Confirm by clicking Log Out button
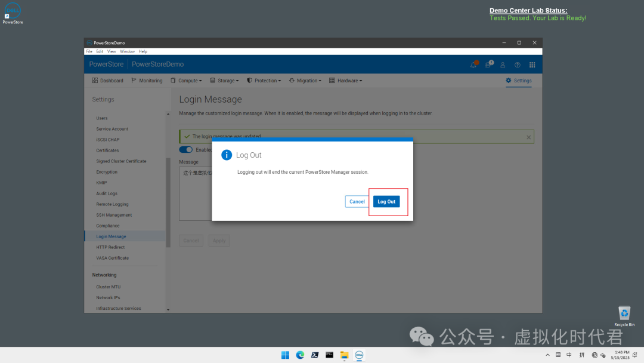This screenshot has height=363, width=644. [x=386, y=201]
